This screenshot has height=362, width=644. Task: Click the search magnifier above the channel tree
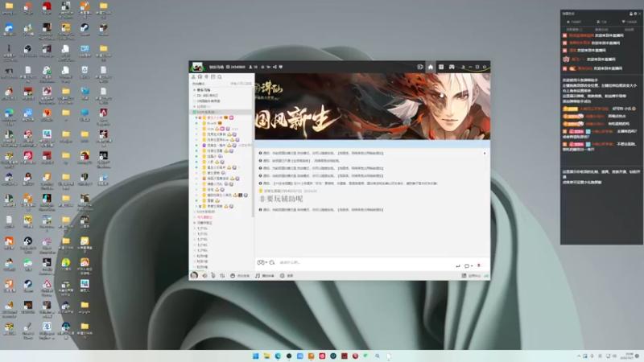click(220, 76)
